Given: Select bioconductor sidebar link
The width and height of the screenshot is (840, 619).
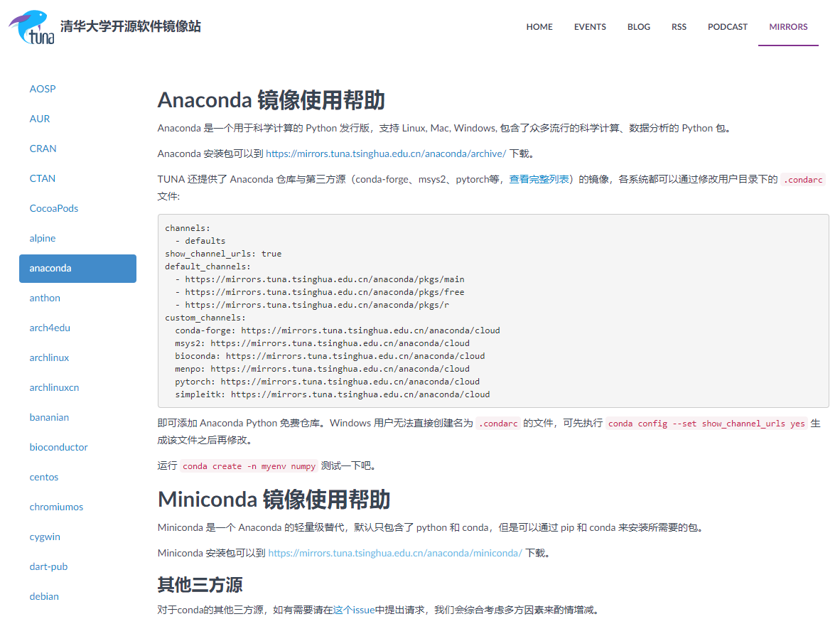Looking at the screenshot, I should click(x=58, y=448).
